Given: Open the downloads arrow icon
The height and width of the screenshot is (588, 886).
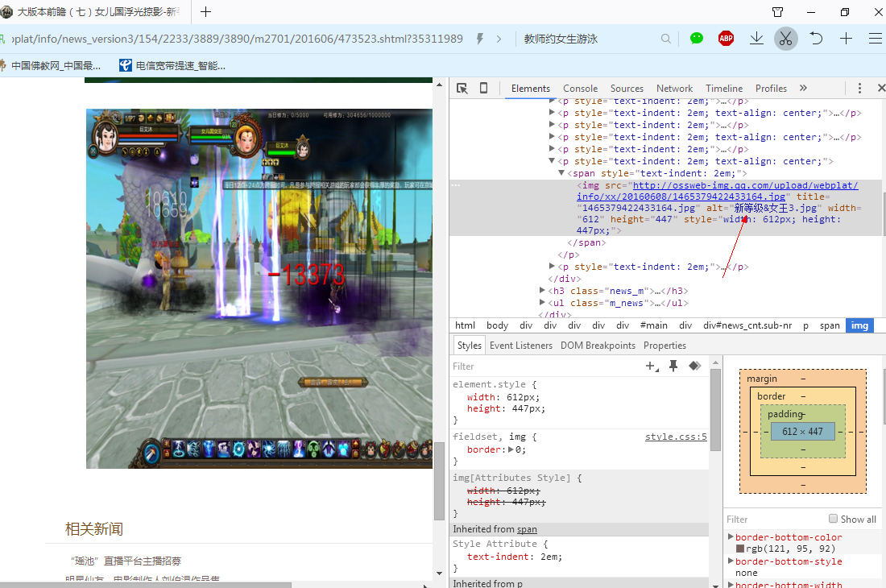Looking at the screenshot, I should 756,39.
